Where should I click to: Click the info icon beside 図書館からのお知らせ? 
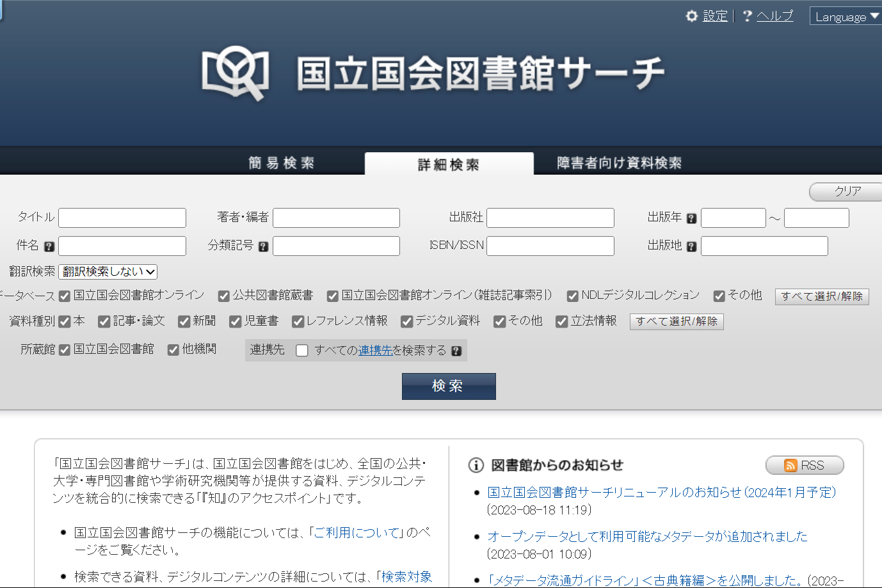(x=476, y=465)
